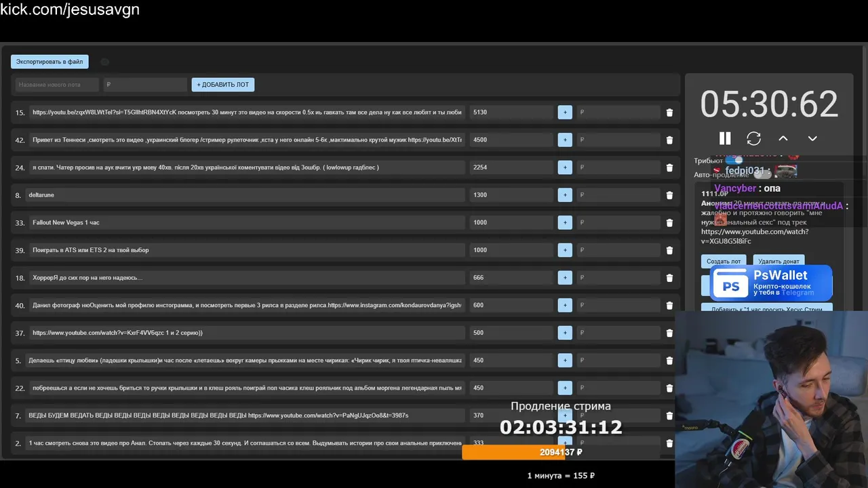868x488 pixels.
Task: Edit deltarune amount field 1300
Action: (x=511, y=195)
